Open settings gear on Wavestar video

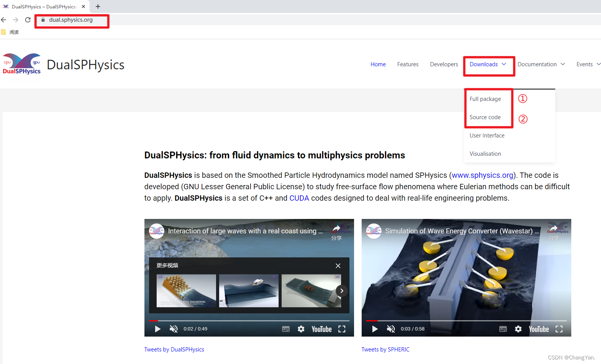click(518, 329)
